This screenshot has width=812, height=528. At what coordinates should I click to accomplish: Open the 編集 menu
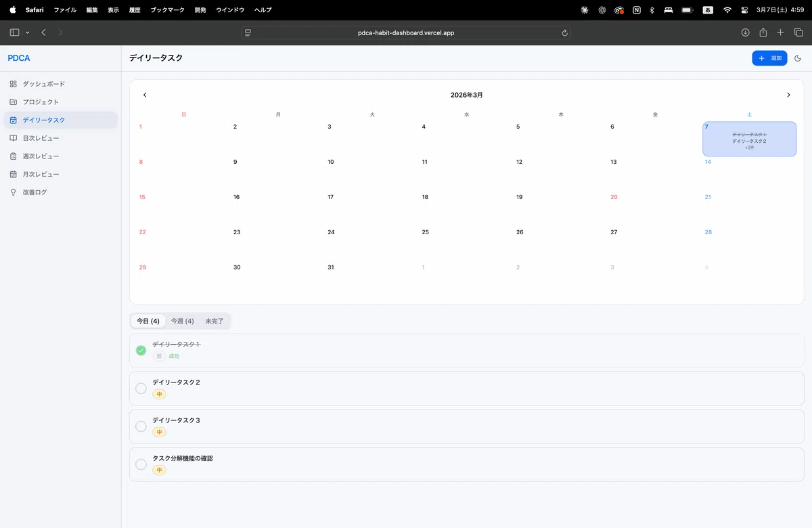[x=92, y=10]
